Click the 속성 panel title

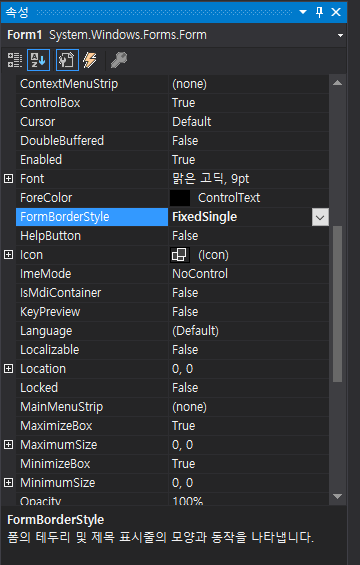point(17,12)
